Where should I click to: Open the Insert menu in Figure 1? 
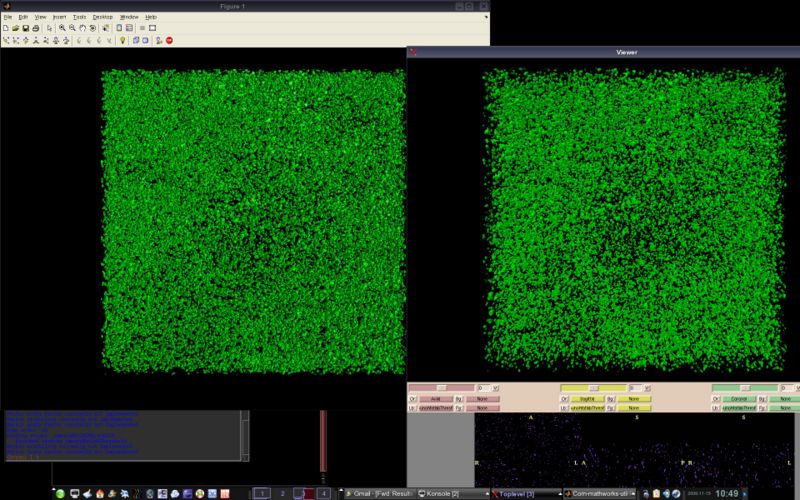59,17
